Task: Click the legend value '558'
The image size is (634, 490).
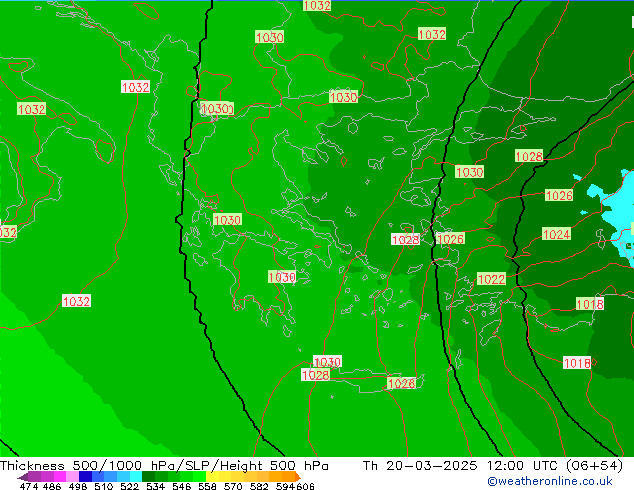Action: pyautogui.click(x=207, y=486)
